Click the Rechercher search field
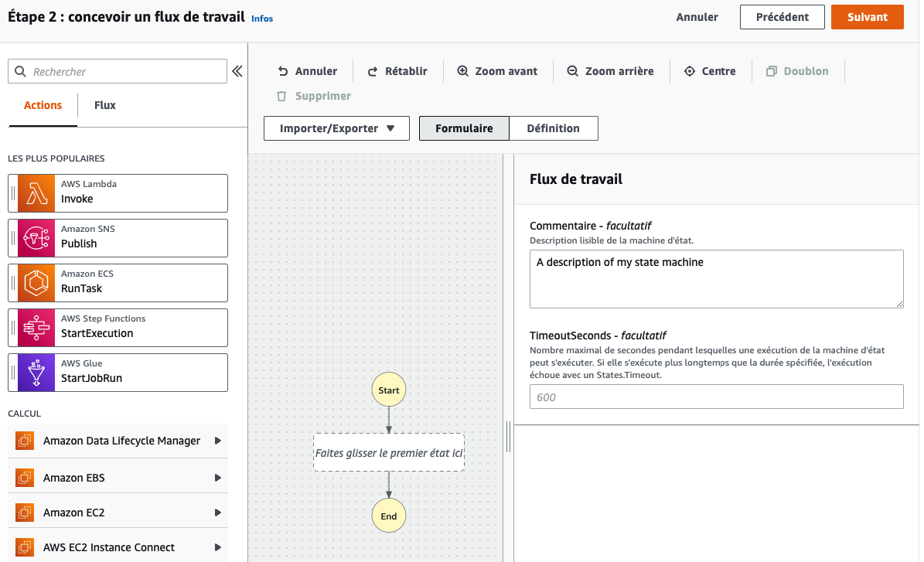 coord(118,71)
